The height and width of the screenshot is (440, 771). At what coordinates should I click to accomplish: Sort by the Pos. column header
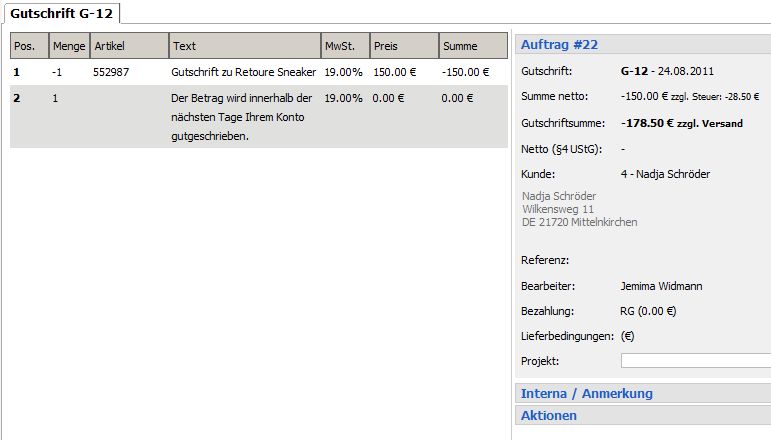(x=30, y=46)
